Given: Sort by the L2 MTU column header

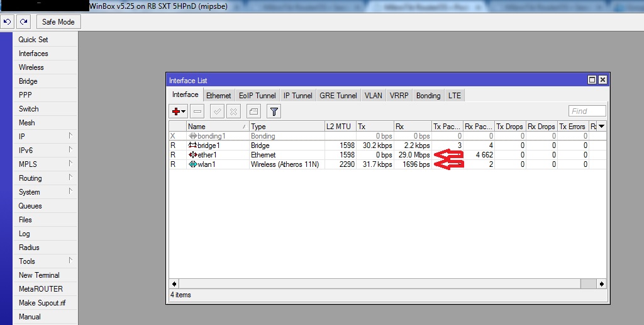Looking at the screenshot, I should (340, 127).
